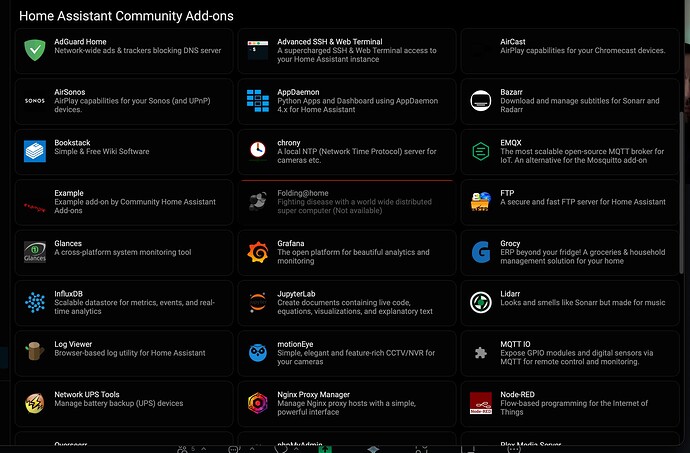Select 'Manage battery backup (UPS) devices' description
The height and width of the screenshot is (453, 690).
click(x=119, y=403)
